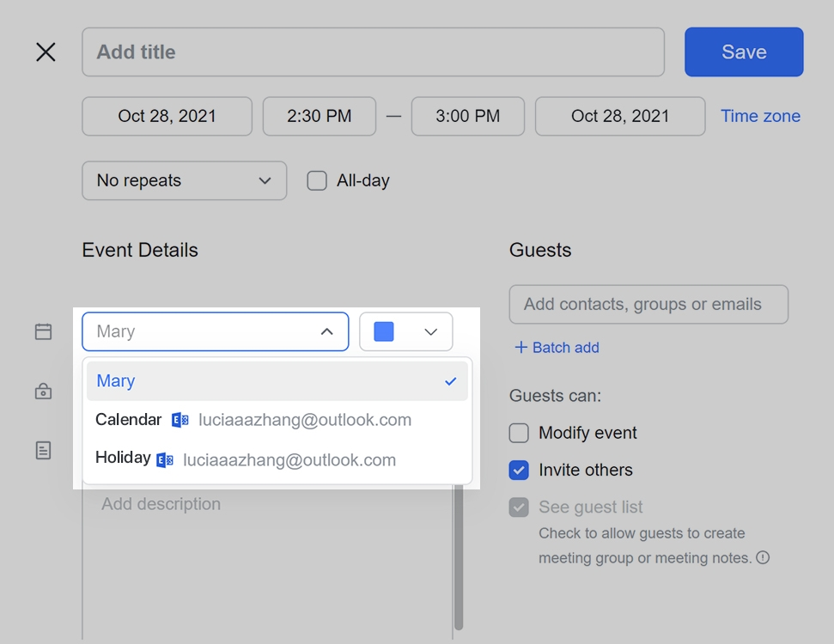This screenshot has width=834, height=644.
Task: Open the Time zone link
Action: coord(759,116)
